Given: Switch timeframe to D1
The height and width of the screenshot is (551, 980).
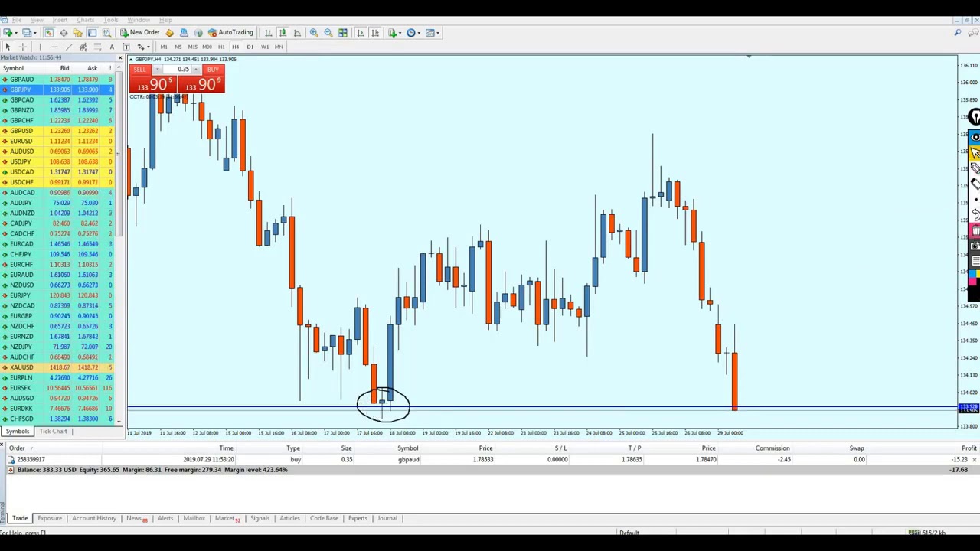Looking at the screenshot, I should pyautogui.click(x=250, y=47).
